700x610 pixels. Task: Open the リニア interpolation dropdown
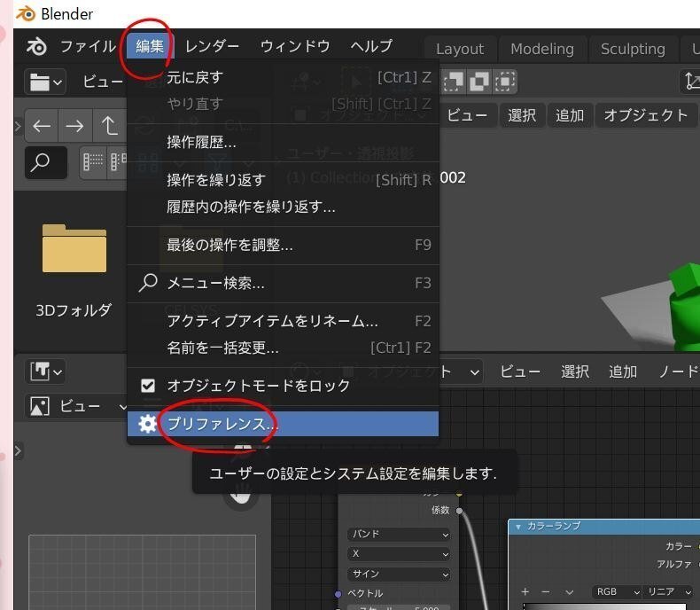tap(669, 591)
